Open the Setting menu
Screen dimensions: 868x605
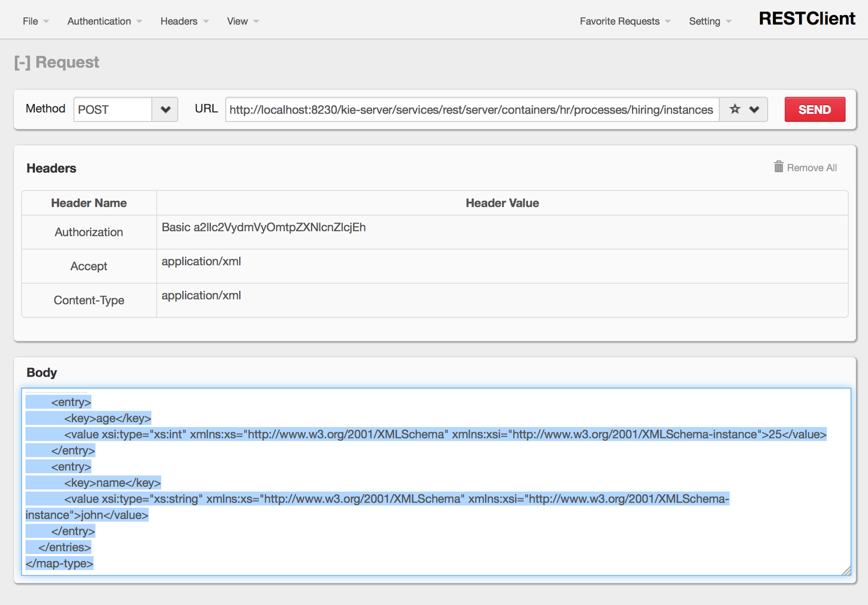[705, 21]
